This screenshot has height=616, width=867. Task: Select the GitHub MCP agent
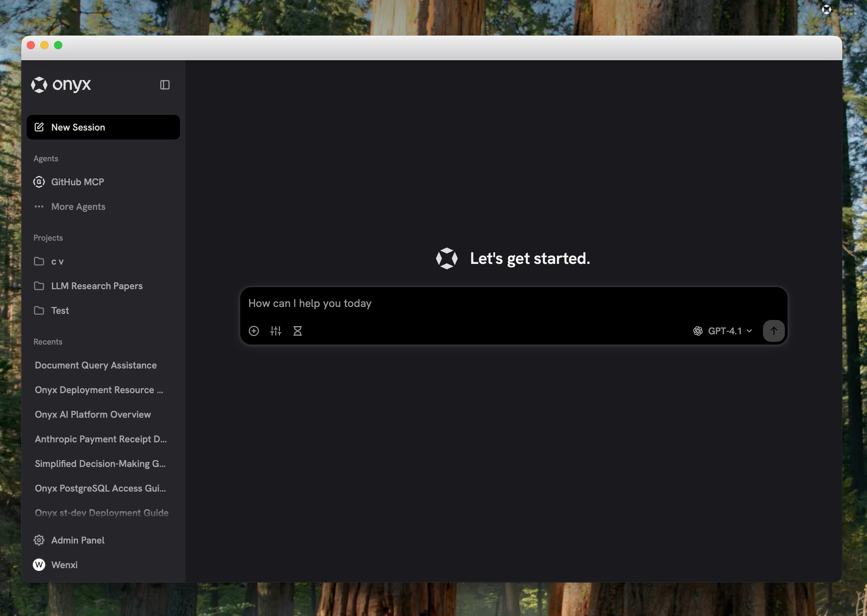click(x=77, y=182)
